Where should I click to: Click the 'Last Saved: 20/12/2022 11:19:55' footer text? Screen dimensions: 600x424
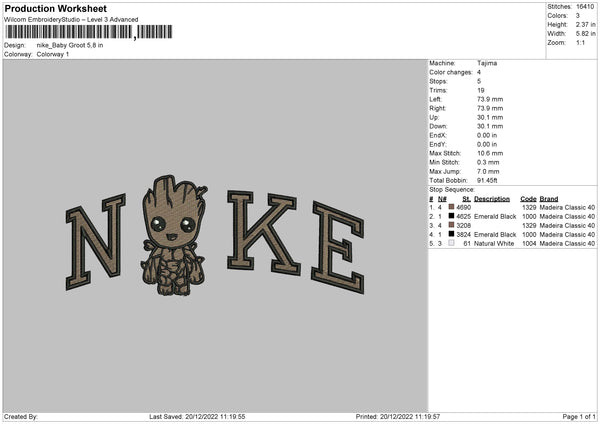(197, 417)
